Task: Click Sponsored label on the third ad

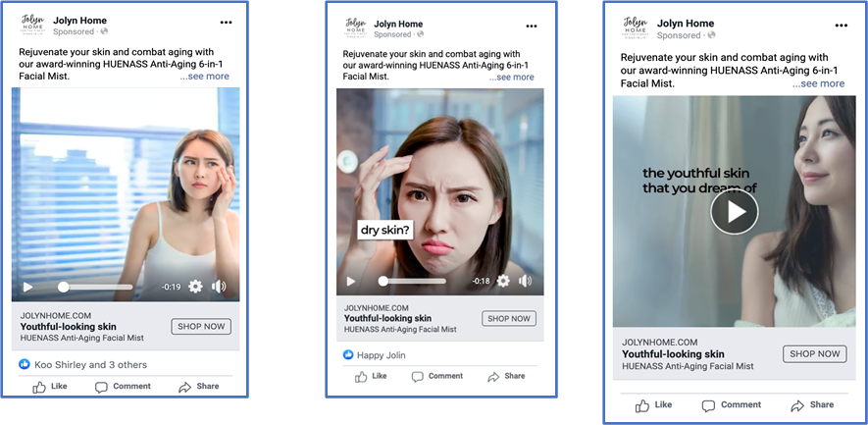Action: (679, 35)
